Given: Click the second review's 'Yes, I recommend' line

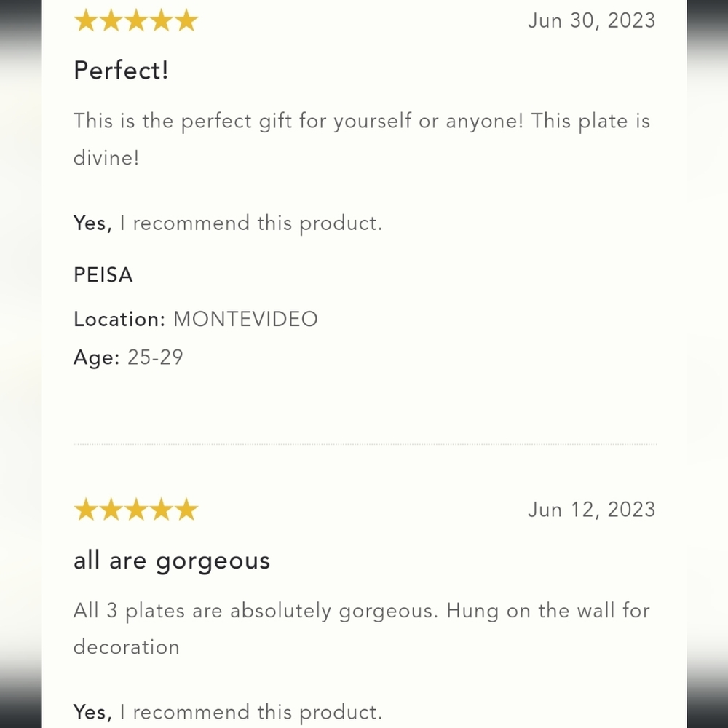Looking at the screenshot, I should (x=227, y=713).
